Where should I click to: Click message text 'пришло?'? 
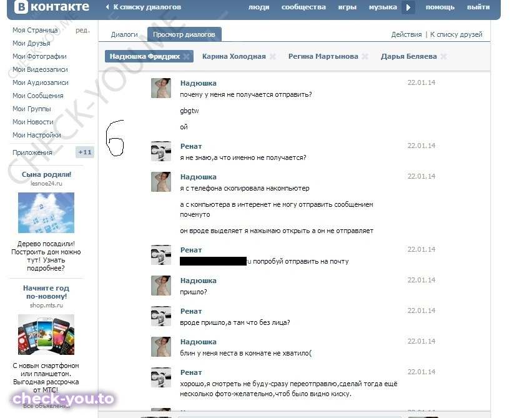[194, 292]
